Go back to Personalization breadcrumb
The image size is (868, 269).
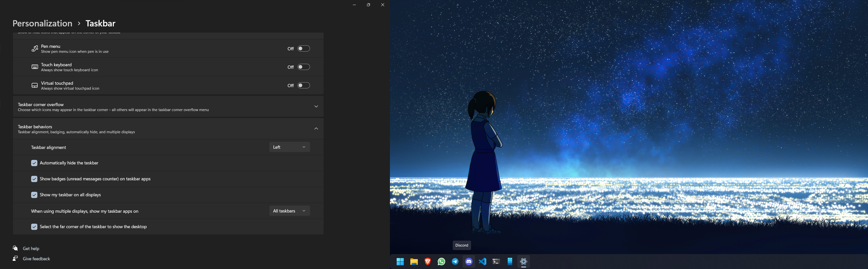tap(43, 23)
